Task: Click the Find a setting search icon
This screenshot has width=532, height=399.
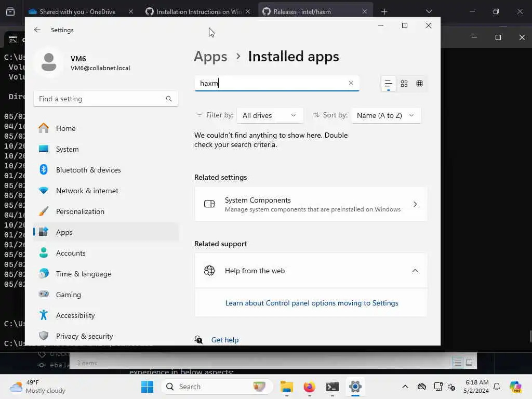Action: coord(169,99)
